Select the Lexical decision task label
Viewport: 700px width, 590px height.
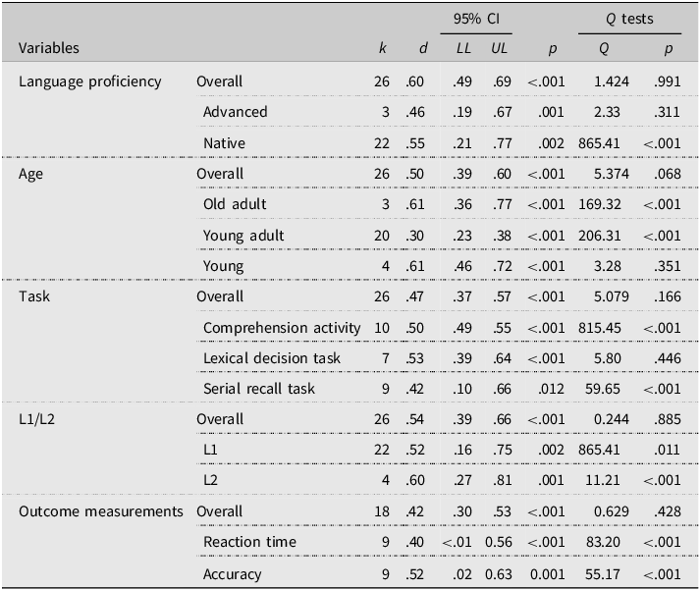point(271,358)
